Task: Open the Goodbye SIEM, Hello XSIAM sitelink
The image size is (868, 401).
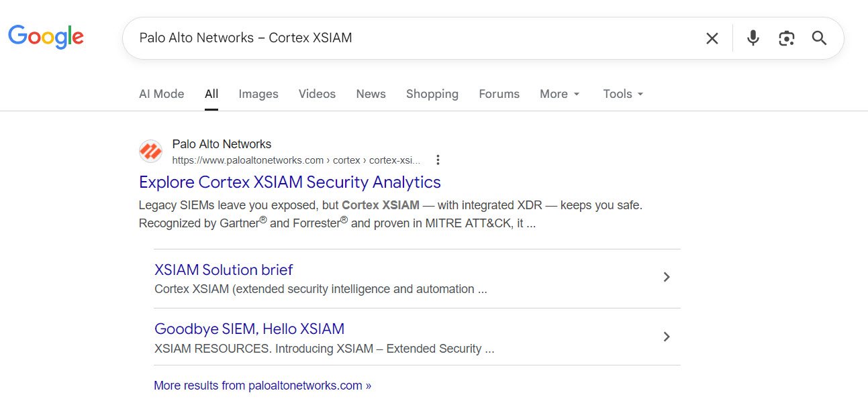Action: coord(249,328)
